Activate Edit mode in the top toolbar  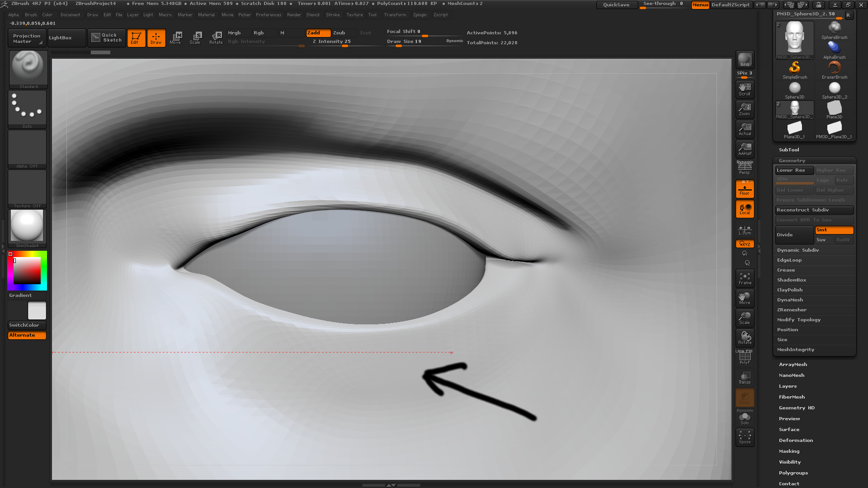pyautogui.click(x=136, y=38)
